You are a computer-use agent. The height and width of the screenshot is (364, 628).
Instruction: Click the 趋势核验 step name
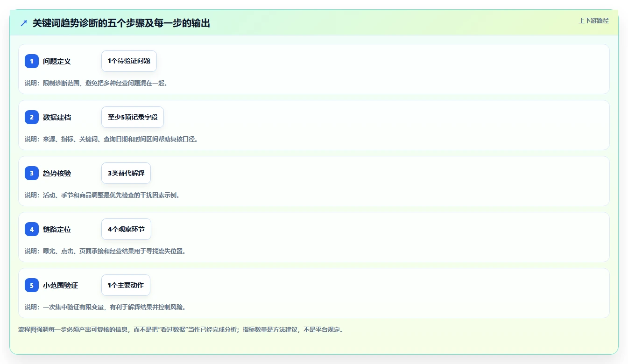57,173
